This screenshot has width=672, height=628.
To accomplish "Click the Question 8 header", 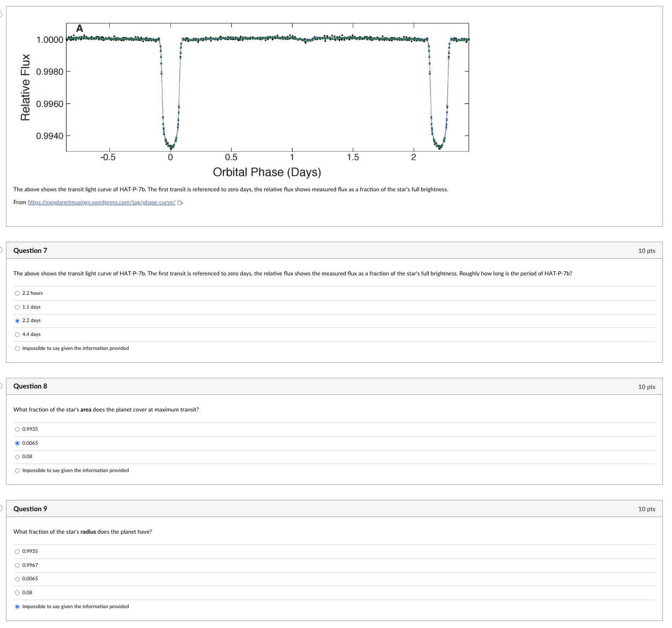I will (30, 386).
